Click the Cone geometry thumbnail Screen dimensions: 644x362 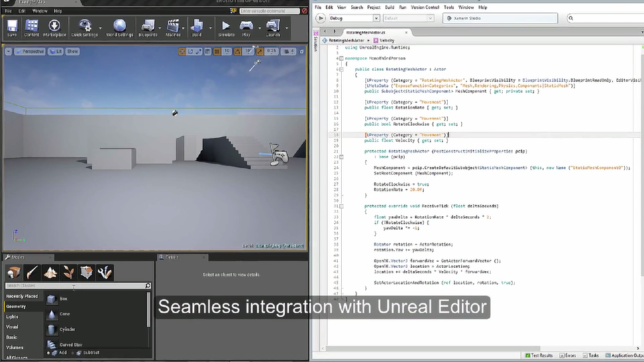point(52,314)
